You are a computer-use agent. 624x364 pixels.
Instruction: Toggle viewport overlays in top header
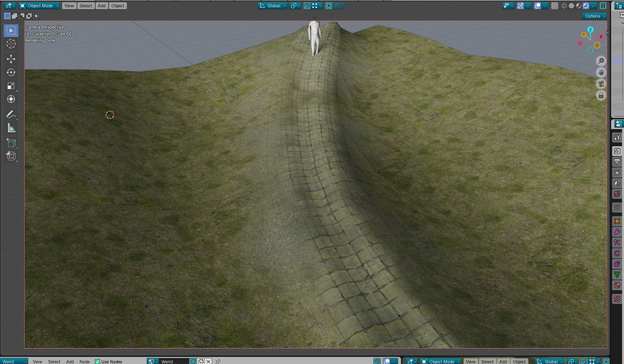coord(538,6)
